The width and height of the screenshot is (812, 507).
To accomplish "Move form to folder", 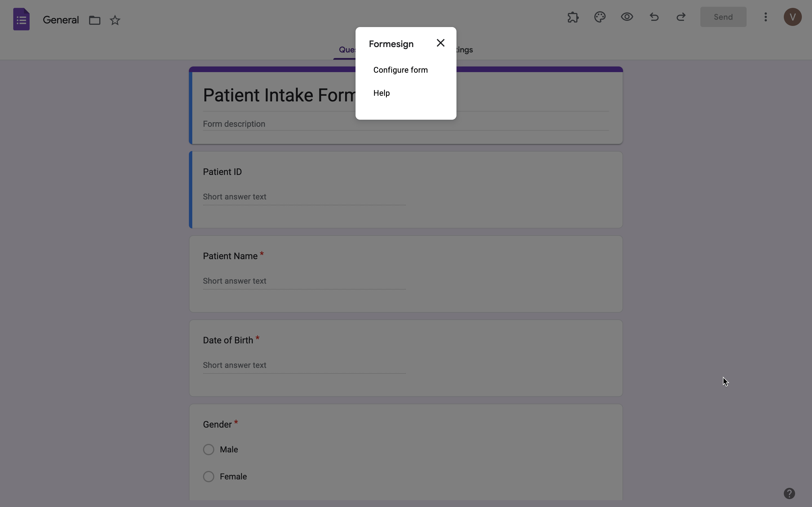I will (x=95, y=20).
